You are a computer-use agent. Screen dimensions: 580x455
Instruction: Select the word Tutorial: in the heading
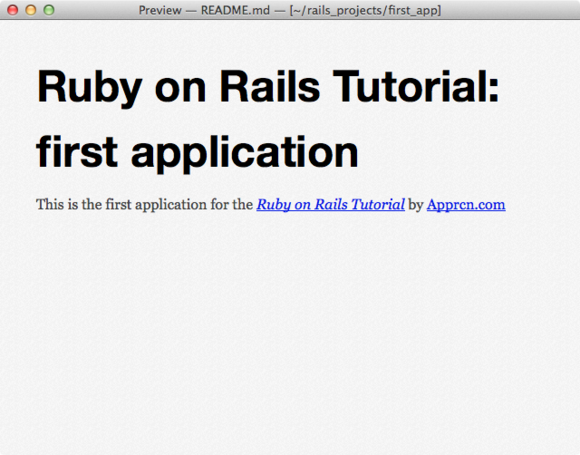pos(416,86)
